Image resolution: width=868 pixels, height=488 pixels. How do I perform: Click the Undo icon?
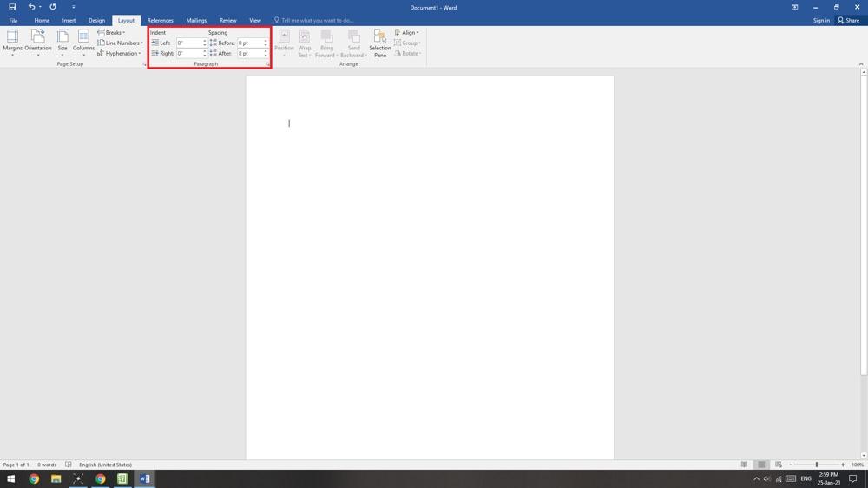tap(31, 7)
